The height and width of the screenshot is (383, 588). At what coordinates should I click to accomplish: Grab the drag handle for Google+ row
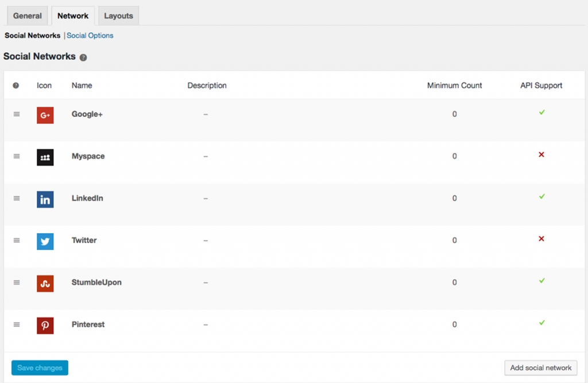click(17, 114)
